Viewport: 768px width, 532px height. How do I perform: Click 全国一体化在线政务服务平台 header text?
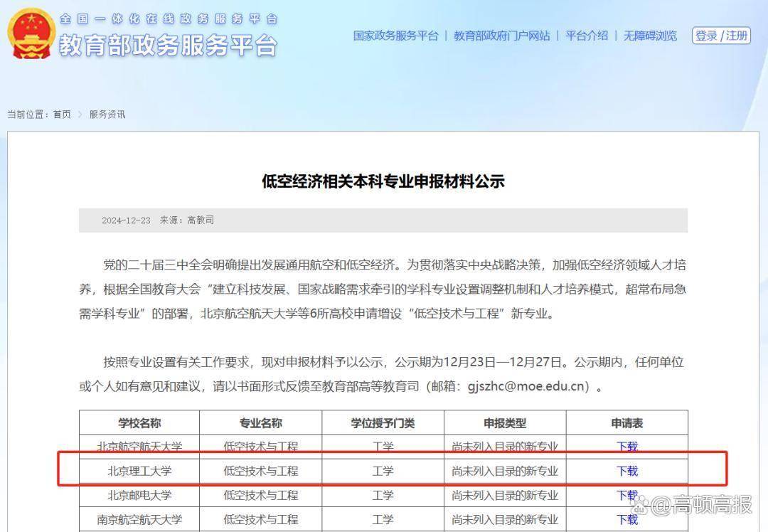coord(169,18)
